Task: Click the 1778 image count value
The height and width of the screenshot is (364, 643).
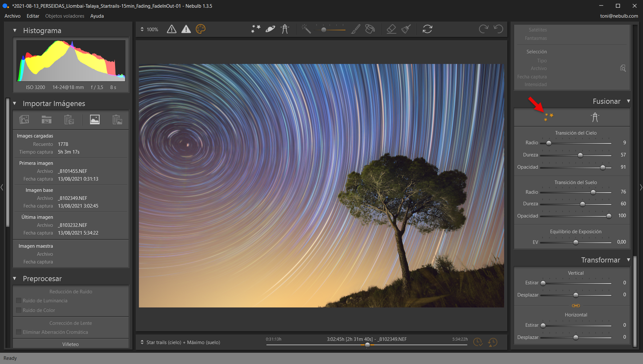Action: [63, 144]
